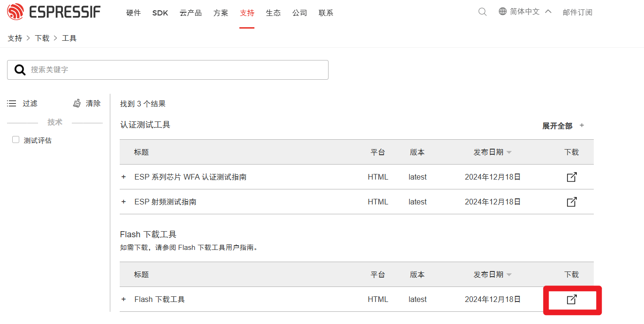Click 技术 filter group label
The height and width of the screenshot is (324, 644).
point(55,122)
